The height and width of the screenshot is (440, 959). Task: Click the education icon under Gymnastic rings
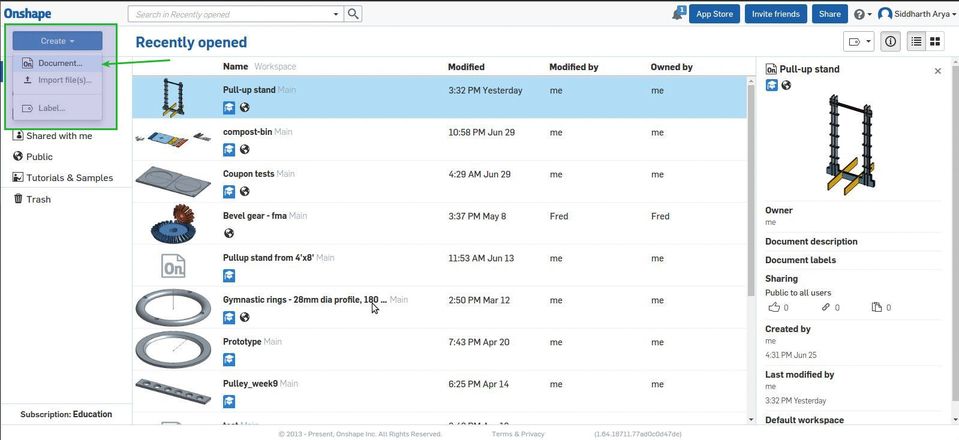coord(229,317)
